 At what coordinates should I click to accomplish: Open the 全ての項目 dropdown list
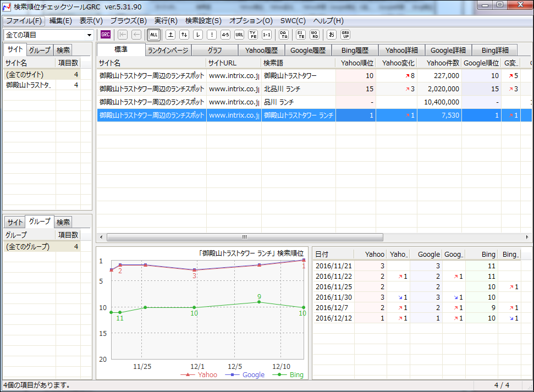pyautogui.click(x=89, y=35)
